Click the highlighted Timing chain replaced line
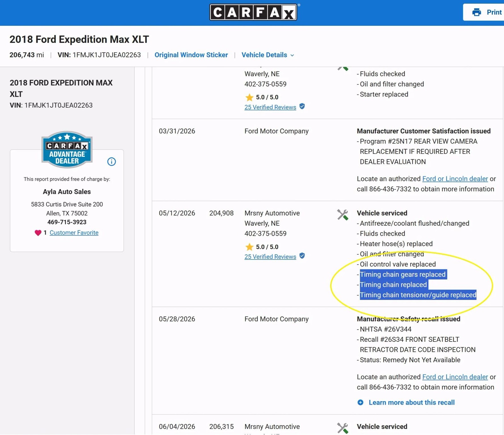The width and height of the screenshot is (504, 435). tap(393, 285)
